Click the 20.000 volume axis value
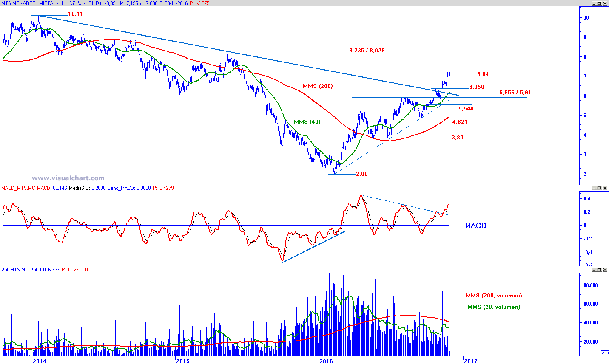 click(x=590, y=342)
